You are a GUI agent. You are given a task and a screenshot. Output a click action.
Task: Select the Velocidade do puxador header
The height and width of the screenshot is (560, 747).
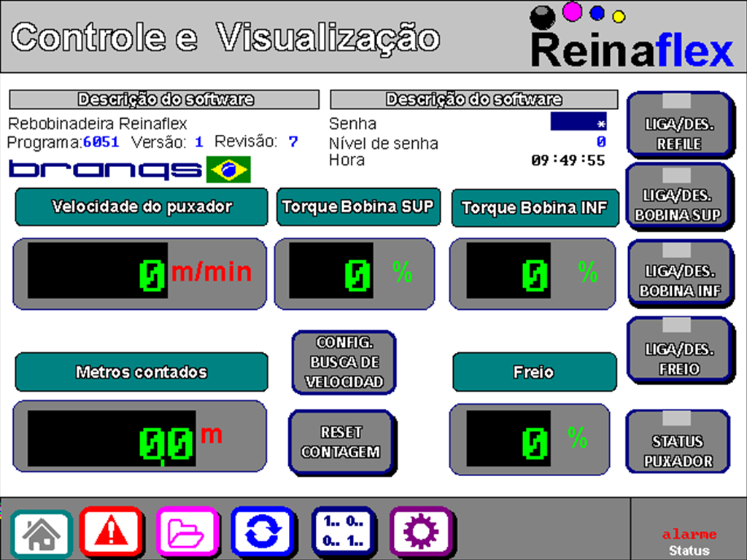click(x=141, y=207)
